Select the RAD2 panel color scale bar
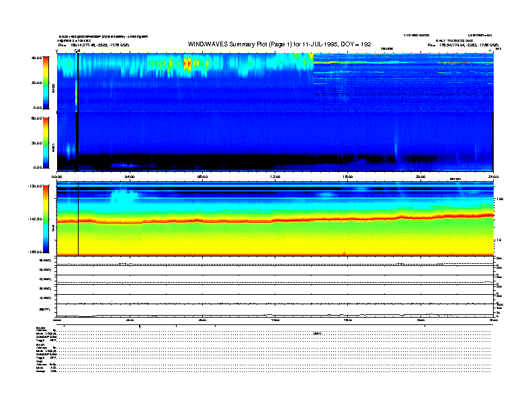The image size is (532, 411). (46, 83)
